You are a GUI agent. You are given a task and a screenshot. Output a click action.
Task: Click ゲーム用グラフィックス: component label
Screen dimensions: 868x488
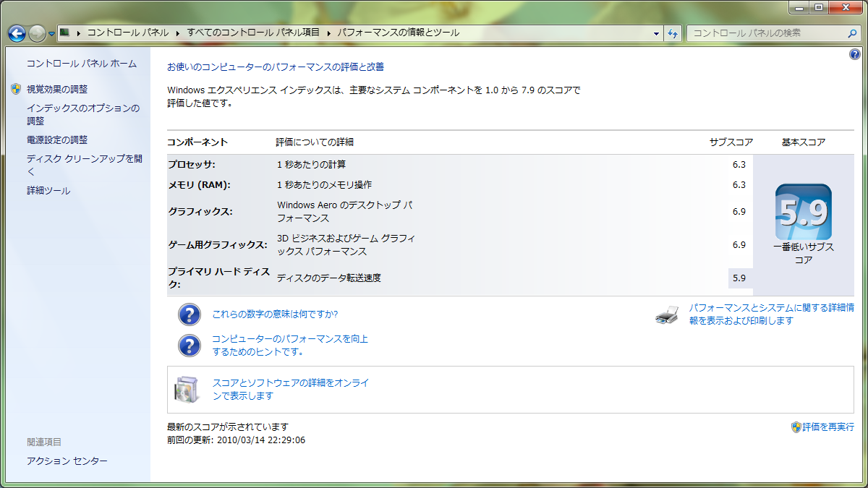pyautogui.click(x=218, y=245)
